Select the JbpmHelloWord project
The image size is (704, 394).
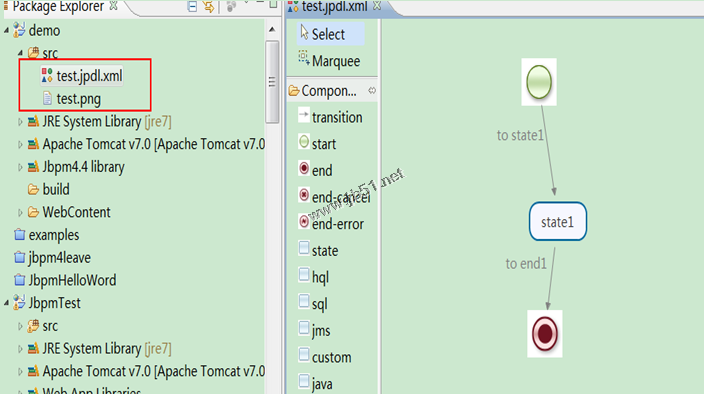pyautogui.click(x=65, y=280)
